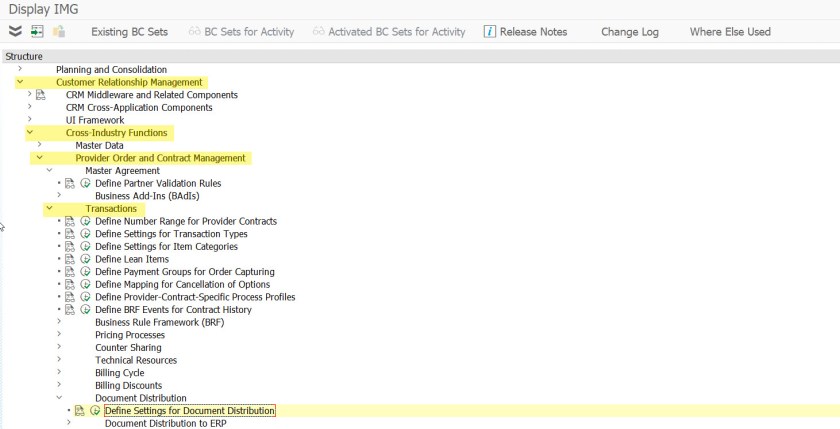Click the Structure column header
Viewport: 840px width, 429px height.
tap(24, 57)
